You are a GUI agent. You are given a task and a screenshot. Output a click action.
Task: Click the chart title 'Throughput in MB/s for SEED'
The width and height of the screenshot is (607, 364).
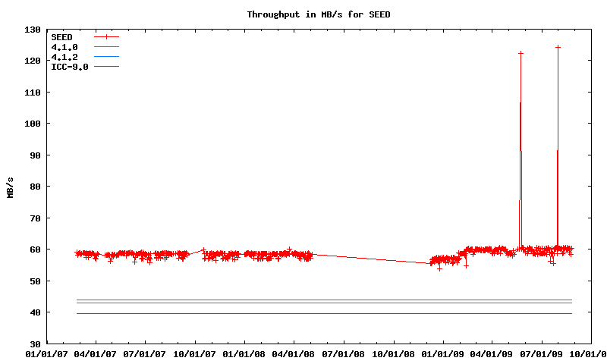[x=319, y=14]
